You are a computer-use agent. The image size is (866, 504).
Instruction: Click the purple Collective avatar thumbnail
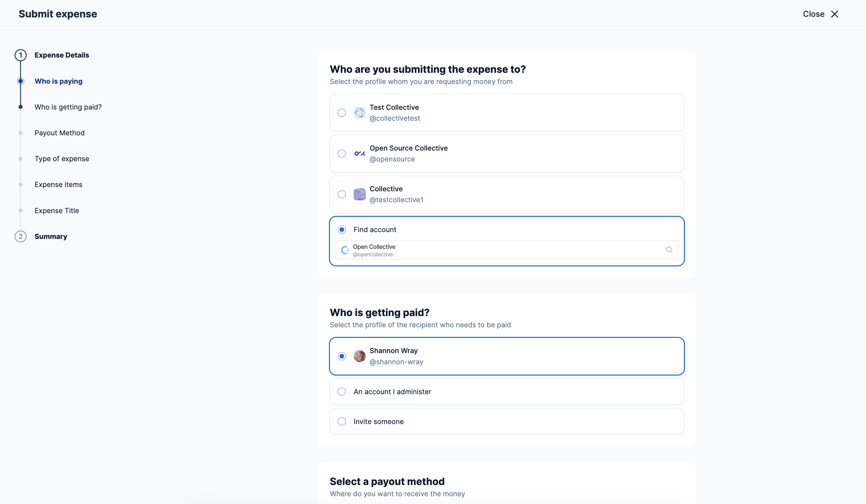click(x=360, y=194)
